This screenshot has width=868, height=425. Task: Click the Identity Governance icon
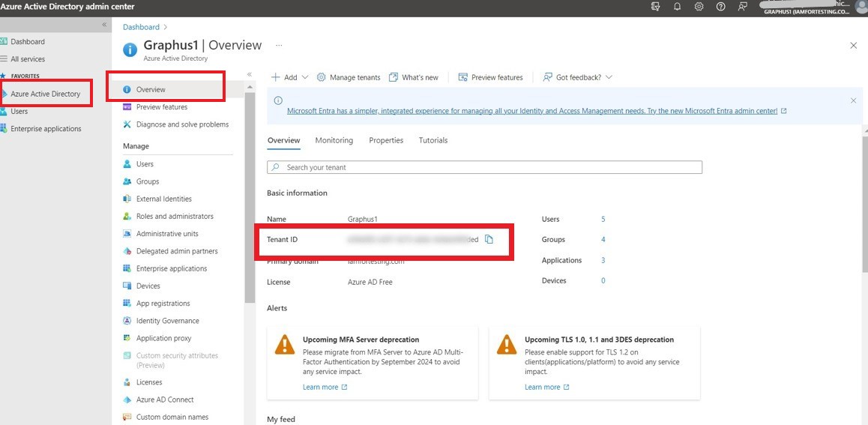tap(127, 321)
